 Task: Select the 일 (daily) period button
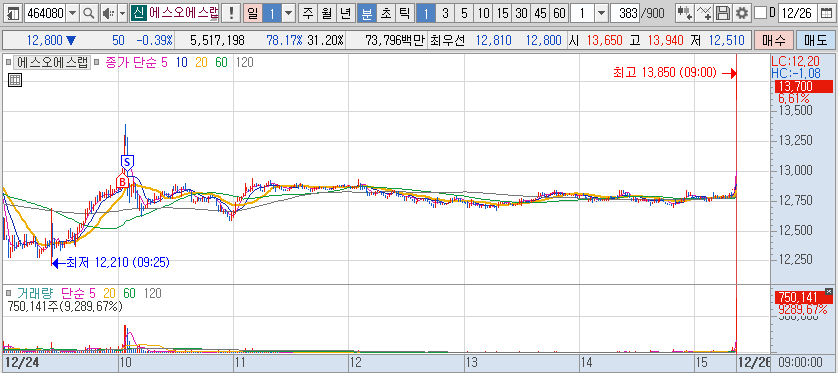[252, 14]
